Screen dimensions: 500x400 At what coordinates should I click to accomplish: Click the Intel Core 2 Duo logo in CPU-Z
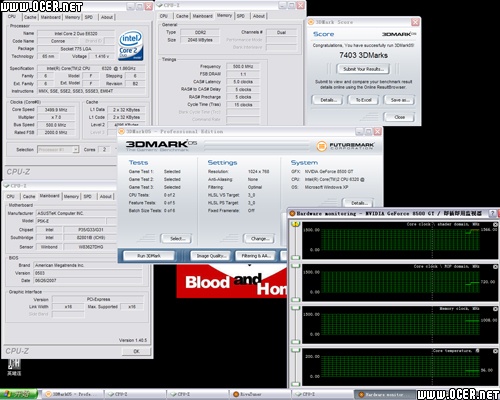click(x=131, y=45)
